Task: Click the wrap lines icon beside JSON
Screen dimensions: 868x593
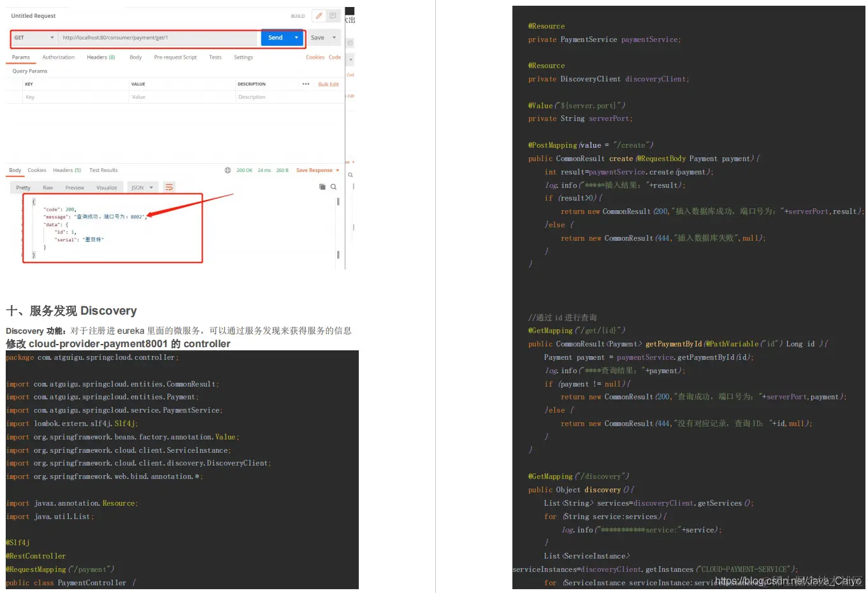Action: click(169, 187)
